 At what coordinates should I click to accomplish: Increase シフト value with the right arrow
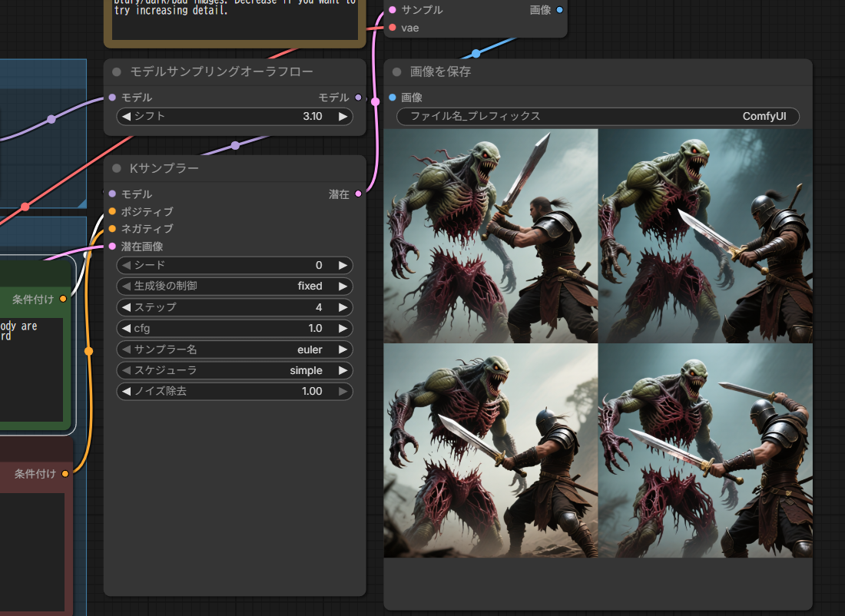pyautogui.click(x=343, y=117)
